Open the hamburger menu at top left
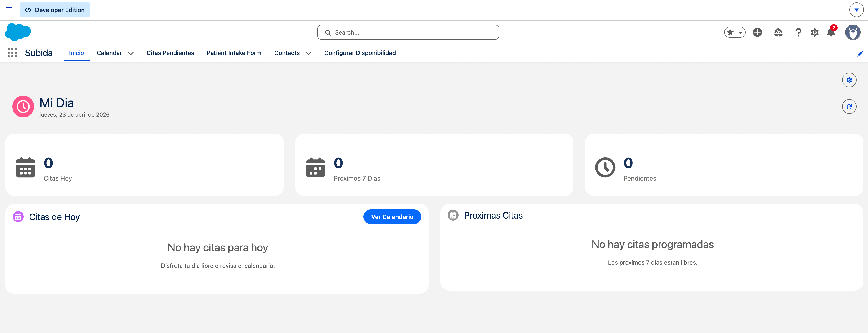868x333 pixels. pos(9,10)
